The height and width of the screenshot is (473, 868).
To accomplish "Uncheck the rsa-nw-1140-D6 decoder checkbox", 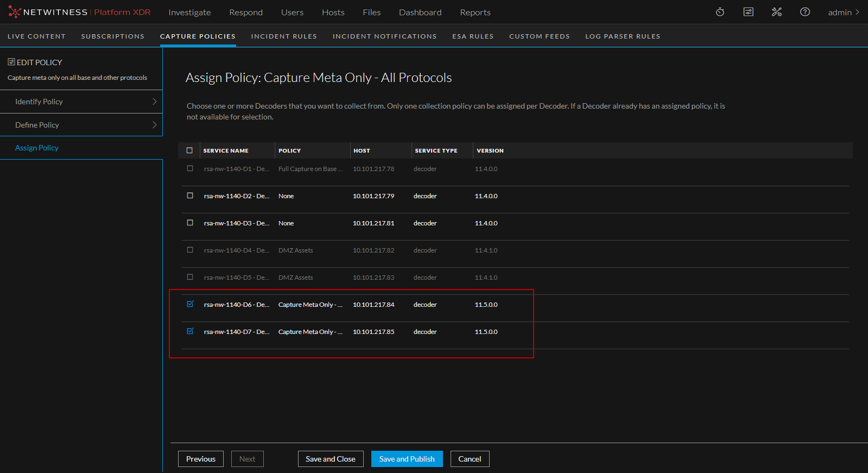I will pyautogui.click(x=190, y=304).
